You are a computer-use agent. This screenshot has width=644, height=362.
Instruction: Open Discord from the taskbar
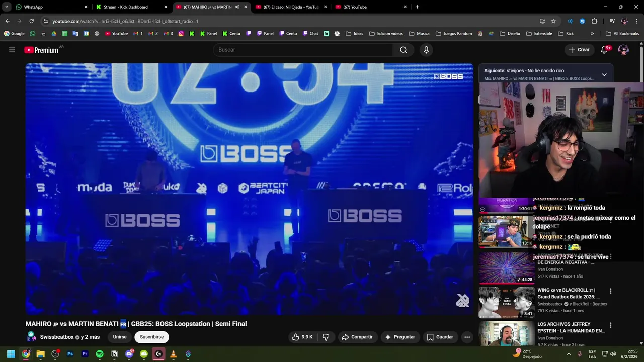[x=129, y=354]
